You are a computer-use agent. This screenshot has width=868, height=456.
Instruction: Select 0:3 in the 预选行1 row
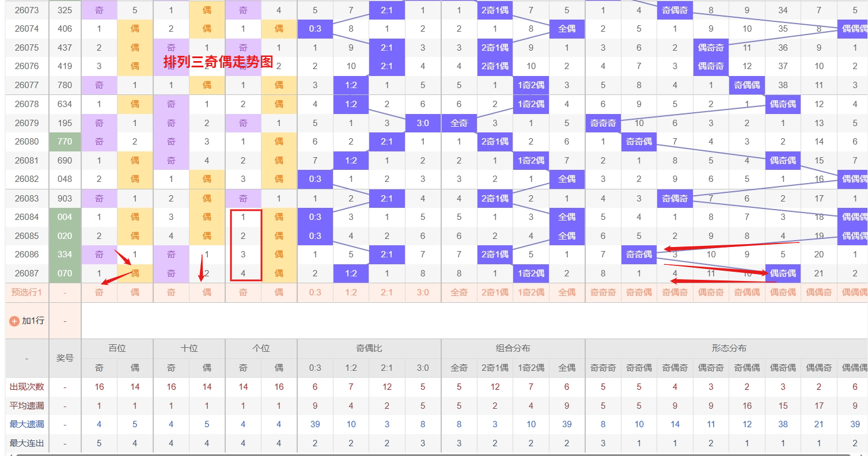(x=315, y=292)
